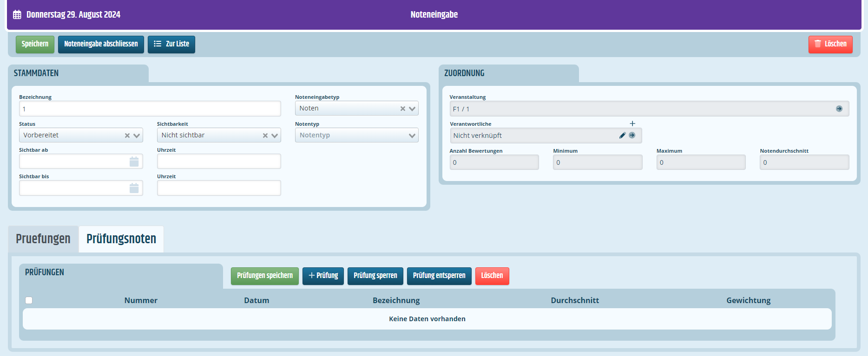
Task: Click the calendar icon beside the date header
Action: pos(17,15)
